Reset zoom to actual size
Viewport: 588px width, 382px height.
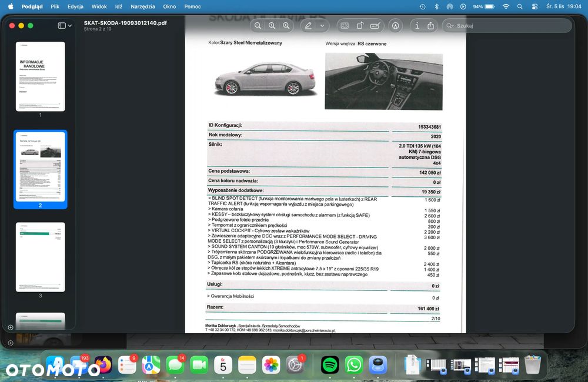click(272, 25)
